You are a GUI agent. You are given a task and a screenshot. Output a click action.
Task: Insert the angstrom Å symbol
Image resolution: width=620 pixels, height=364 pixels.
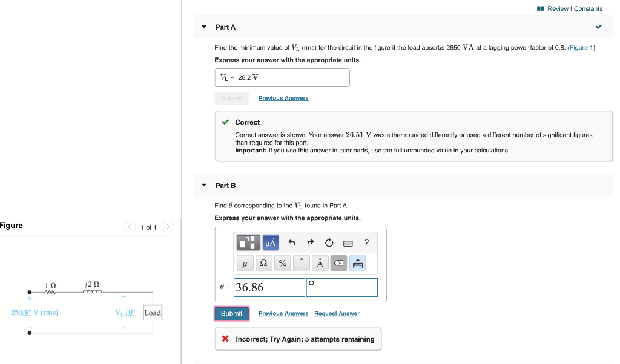(x=320, y=264)
